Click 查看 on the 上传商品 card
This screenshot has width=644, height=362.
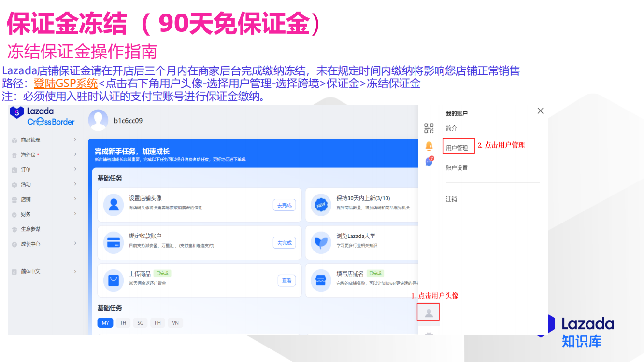pos(286,280)
